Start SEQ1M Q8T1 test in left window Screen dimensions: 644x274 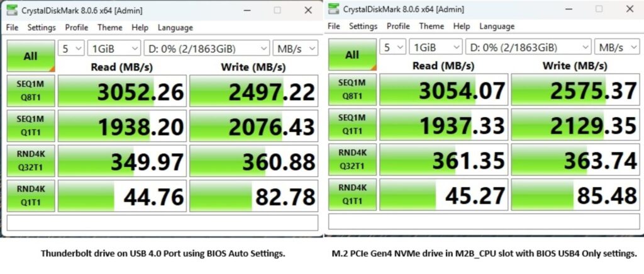point(31,91)
